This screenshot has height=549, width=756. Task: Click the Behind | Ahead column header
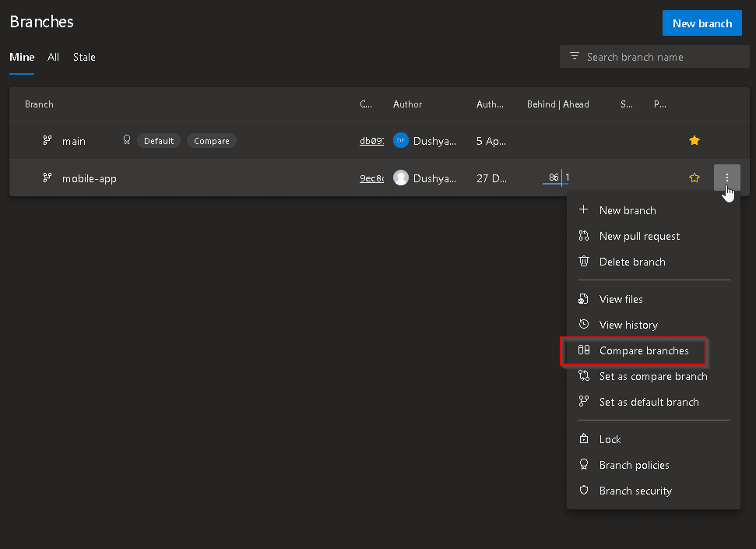tap(557, 104)
